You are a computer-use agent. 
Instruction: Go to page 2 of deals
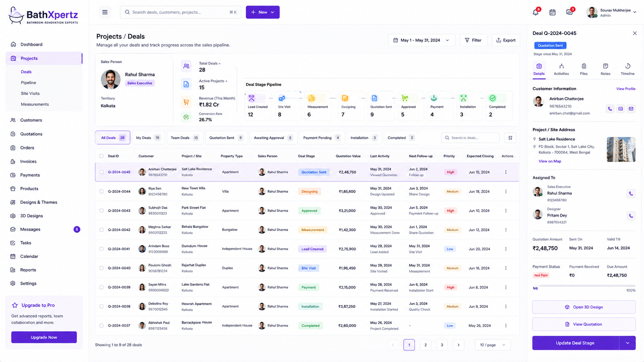click(426, 345)
